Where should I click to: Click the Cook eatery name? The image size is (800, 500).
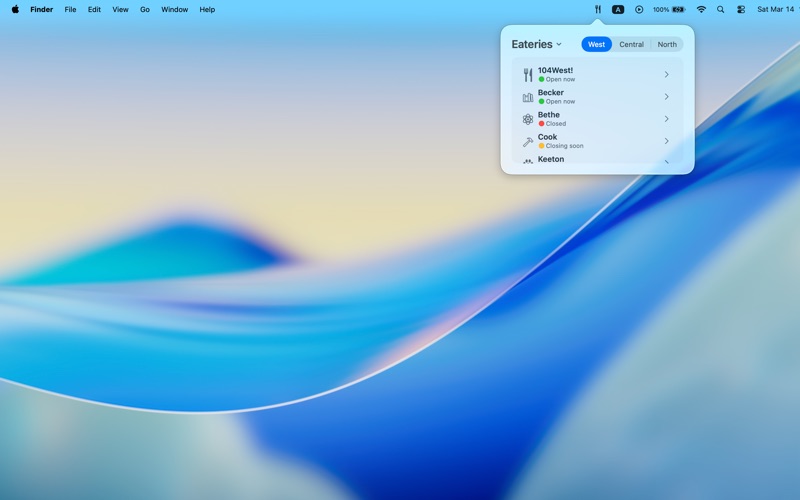(x=547, y=137)
